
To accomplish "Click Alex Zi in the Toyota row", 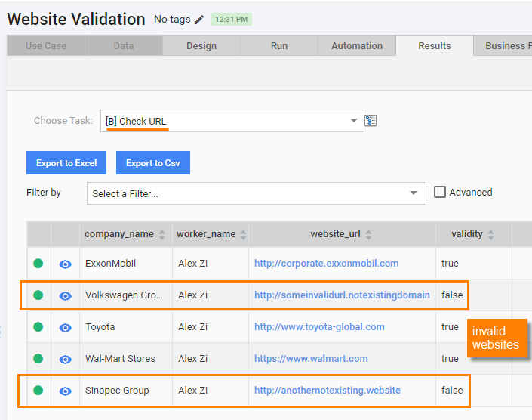I will pos(192,326).
